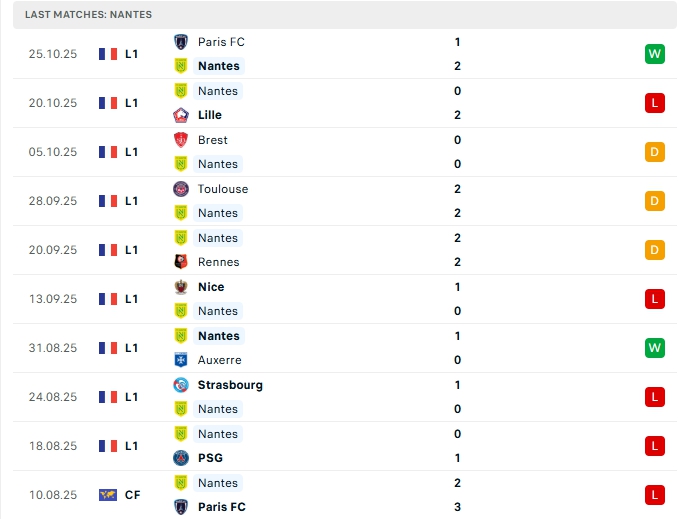Click the Lille club crest

(181, 115)
